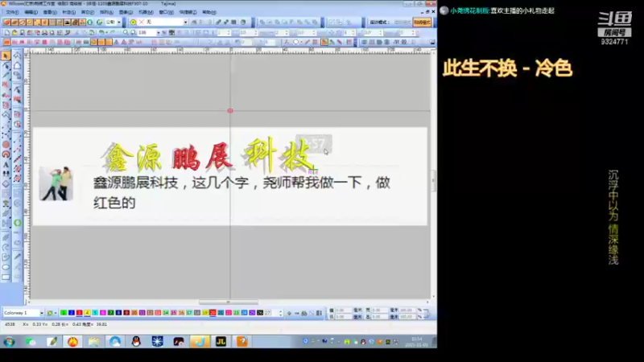Expand the 无 fabric dropdown arrow
Screen dimensions: 644x362
click(186, 23)
